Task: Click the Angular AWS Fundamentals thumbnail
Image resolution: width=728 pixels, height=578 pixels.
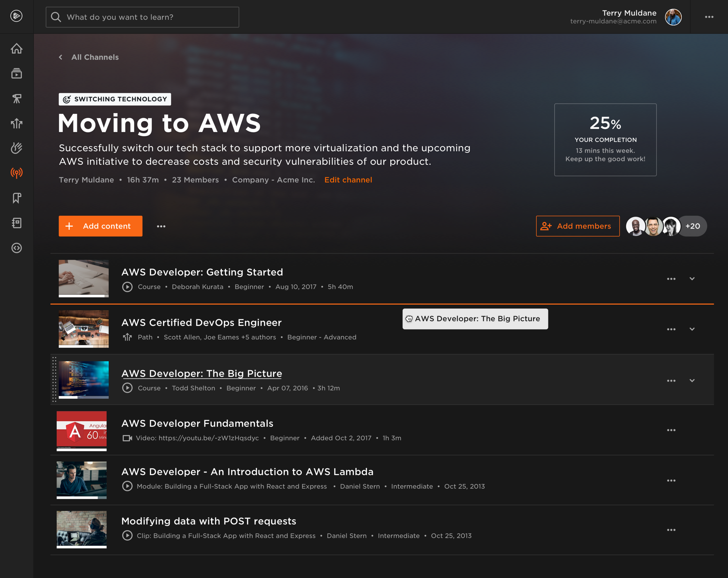Action: click(82, 431)
